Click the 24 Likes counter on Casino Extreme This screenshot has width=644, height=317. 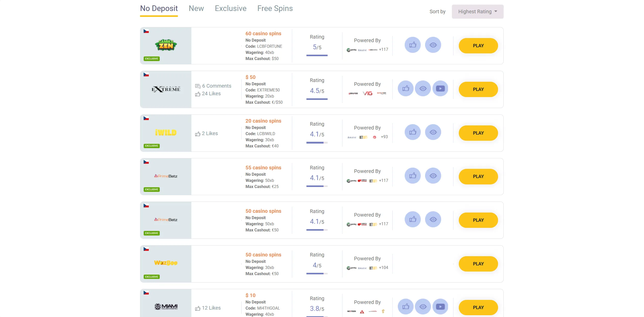(x=208, y=94)
